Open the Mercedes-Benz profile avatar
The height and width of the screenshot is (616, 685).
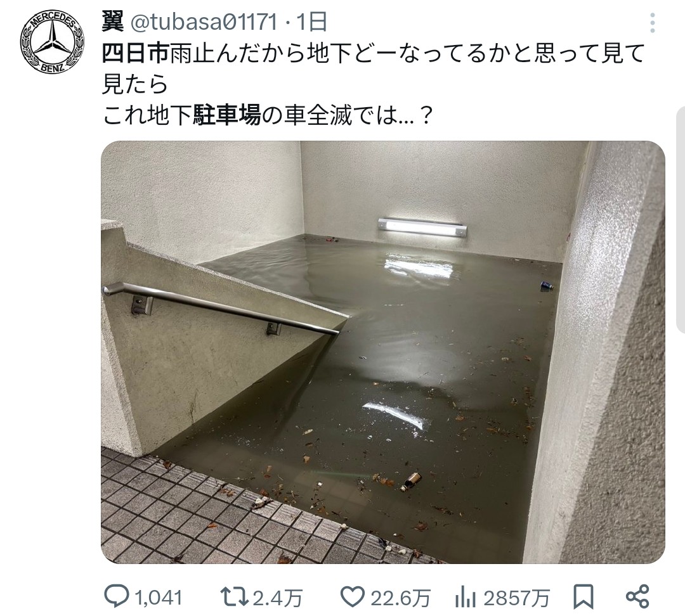[x=52, y=43]
